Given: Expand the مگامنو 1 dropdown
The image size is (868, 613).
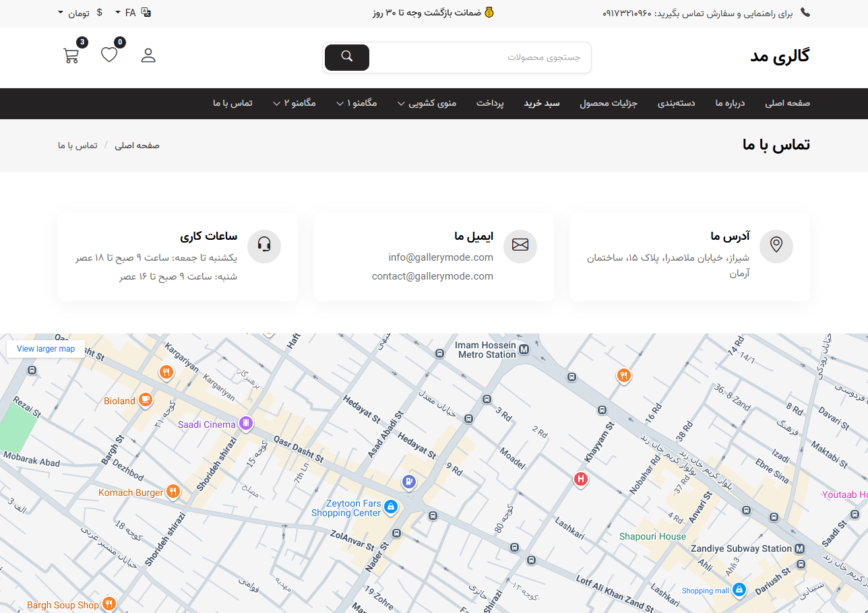Looking at the screenshot, I should click(x=356, y=103).
